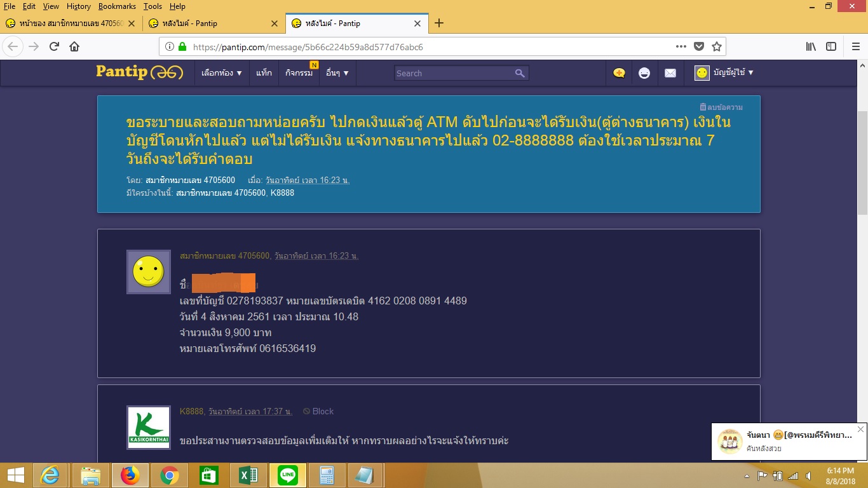
Task: Open the History menu
Action: tap(79, 6)
